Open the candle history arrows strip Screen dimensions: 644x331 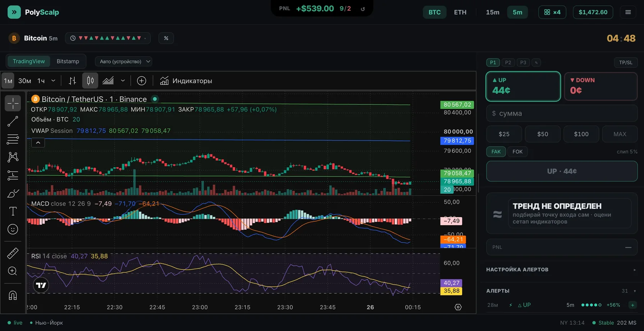108,38
